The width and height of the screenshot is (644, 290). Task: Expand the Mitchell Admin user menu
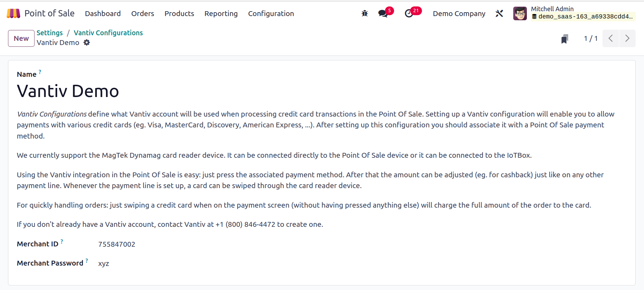click(x=574, y=13)
